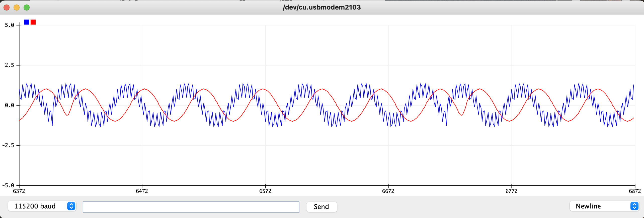Click the 6772 x-axis label
644x218 pixels.
pyautogui.click(x=512, y=191)
